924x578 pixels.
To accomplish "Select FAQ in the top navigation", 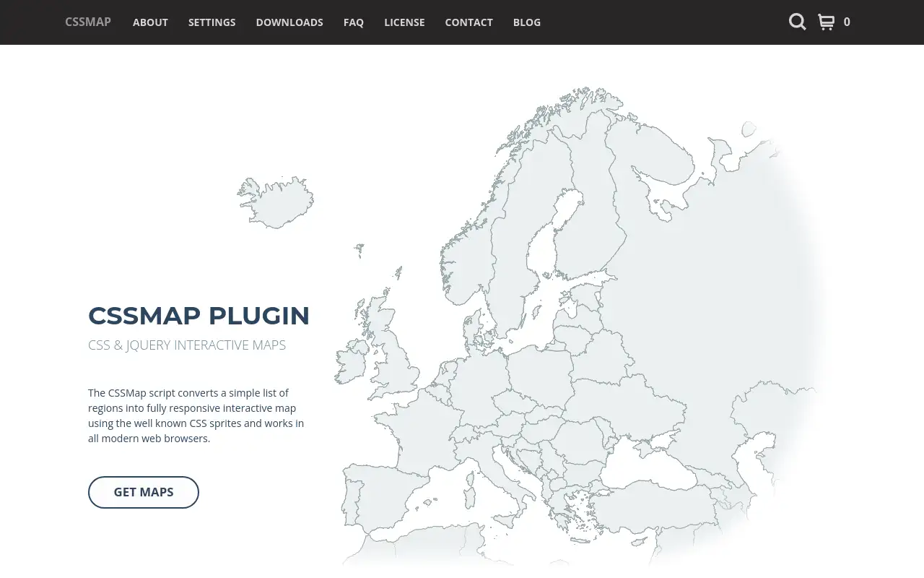I will click(x=354, y=22).
